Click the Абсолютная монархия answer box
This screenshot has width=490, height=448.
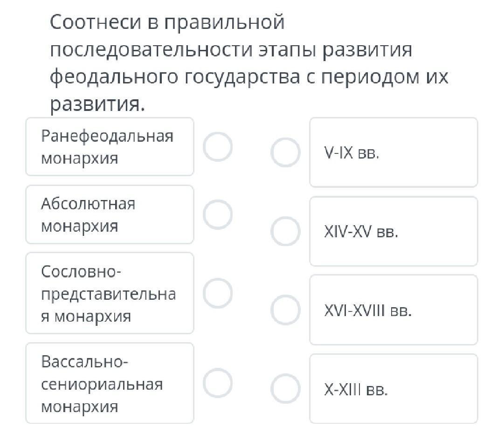pyautogui.click(x=110, y=214)
